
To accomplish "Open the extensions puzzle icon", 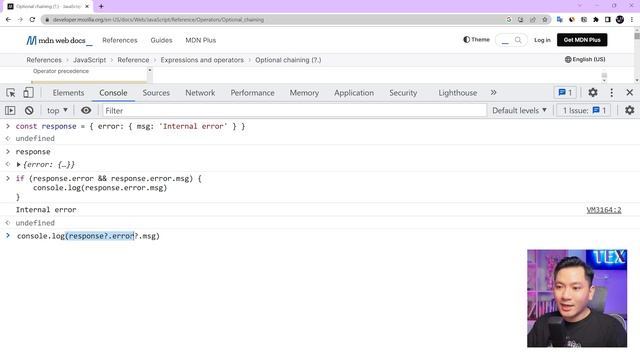I will [x=596, y=20].
